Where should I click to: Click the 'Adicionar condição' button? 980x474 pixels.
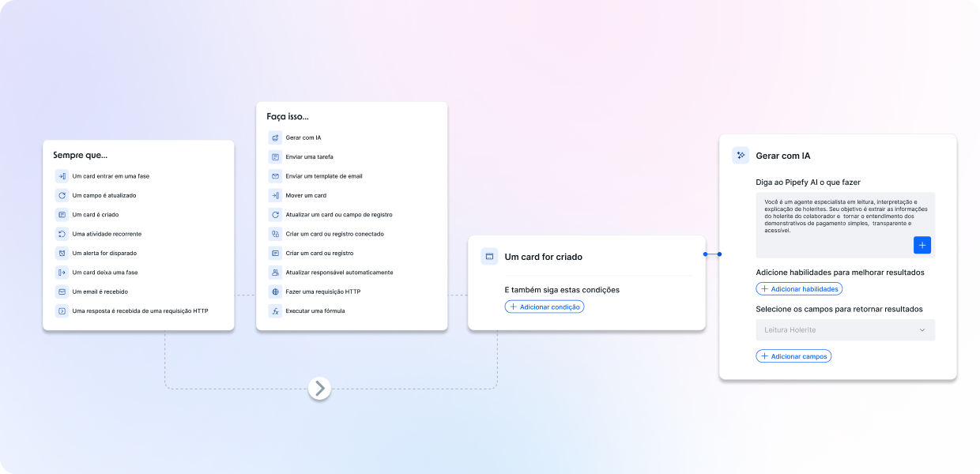click(545, 307)
